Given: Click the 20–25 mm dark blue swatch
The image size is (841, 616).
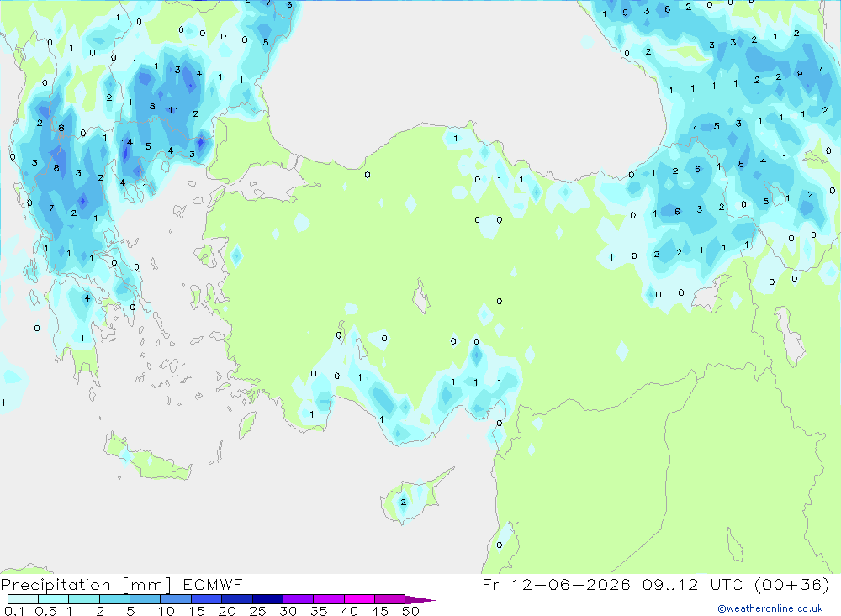Looking at the screenshot, I should (x=236, y=599).
